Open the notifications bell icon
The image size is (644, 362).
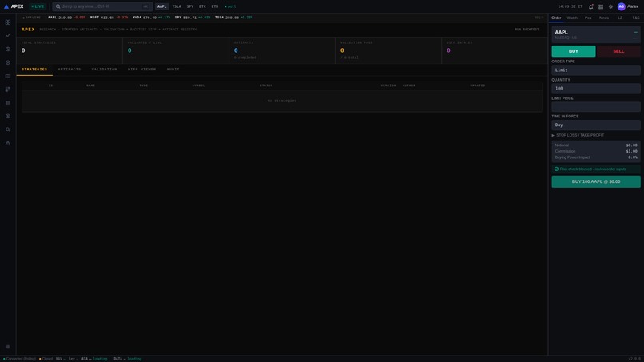point(591,6)
